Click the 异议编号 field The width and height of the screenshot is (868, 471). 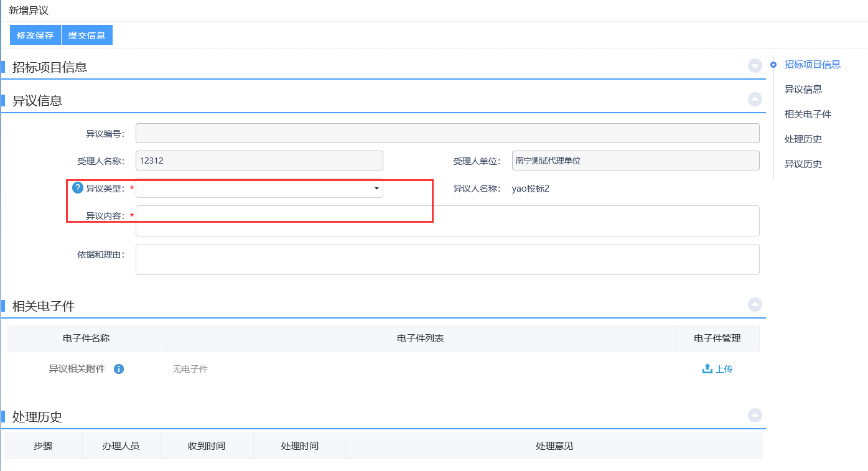click(x=447, y=133)
